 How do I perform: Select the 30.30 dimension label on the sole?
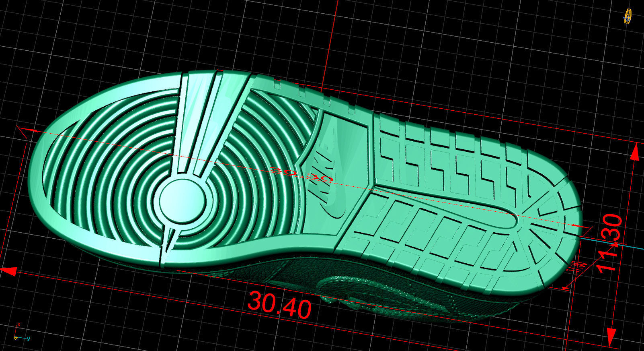click(302, 174)
